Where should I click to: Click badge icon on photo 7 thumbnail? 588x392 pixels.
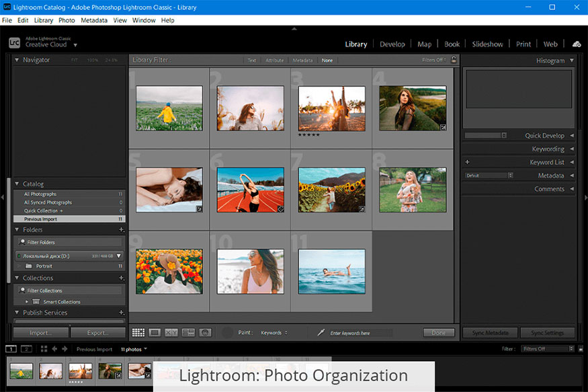point(362,209)
